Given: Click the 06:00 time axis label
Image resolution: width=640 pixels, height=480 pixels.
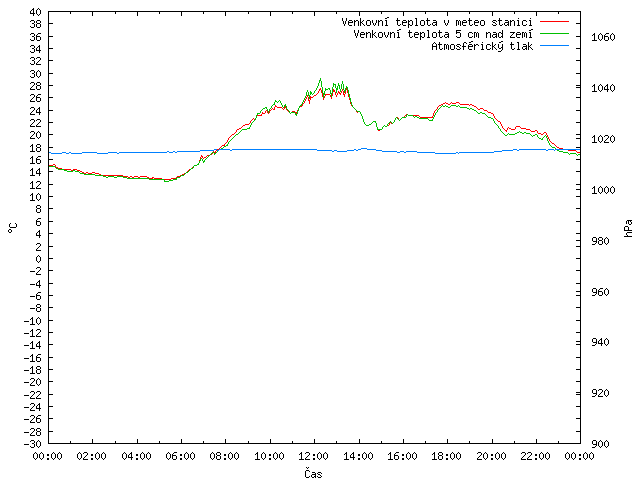Looking at the screenshot, I should (180, 456).
